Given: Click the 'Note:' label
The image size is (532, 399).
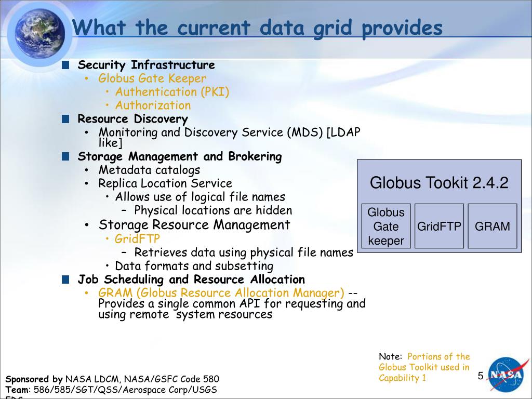Looking at the screenshot, I should pos(391,356).
